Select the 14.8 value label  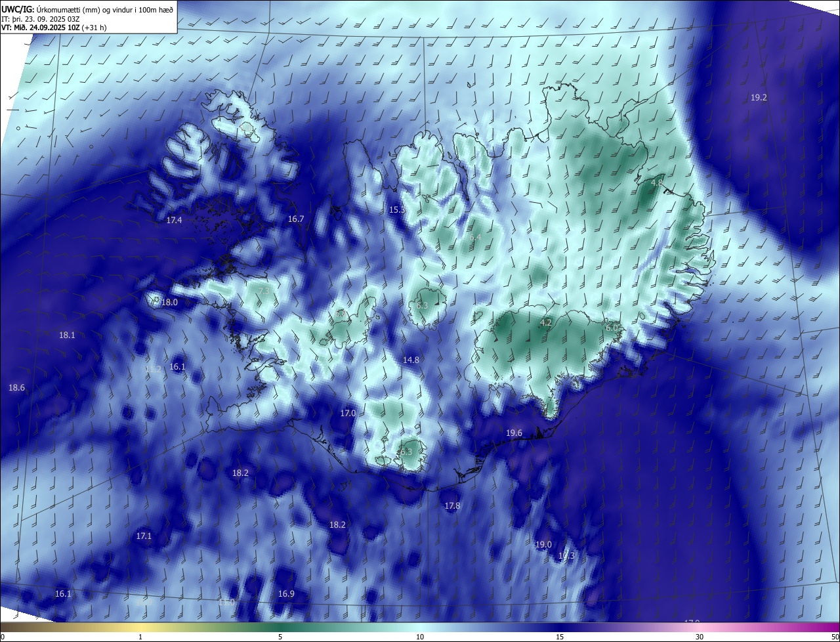click(411, 360)
